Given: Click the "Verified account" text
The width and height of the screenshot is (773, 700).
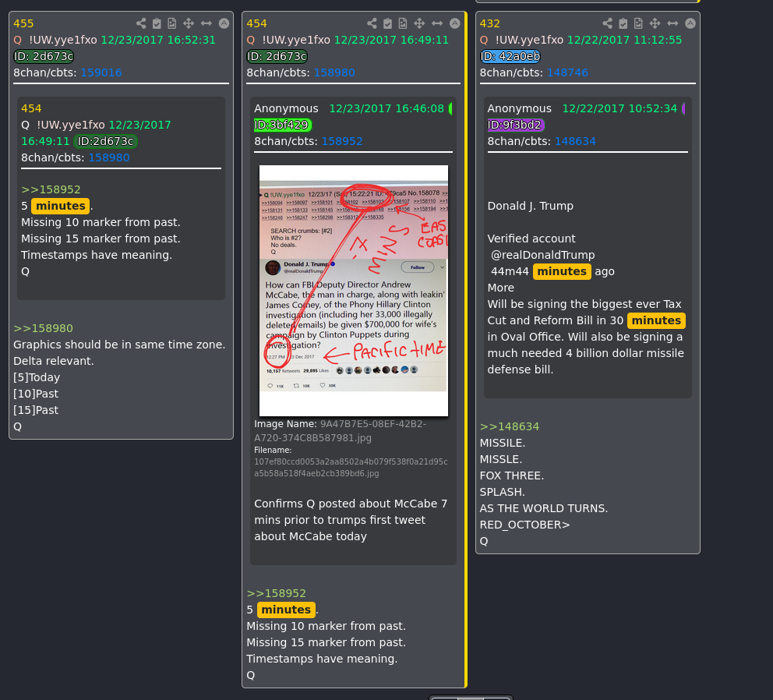Looking at the screenshot, I should (x=531, y=239).
